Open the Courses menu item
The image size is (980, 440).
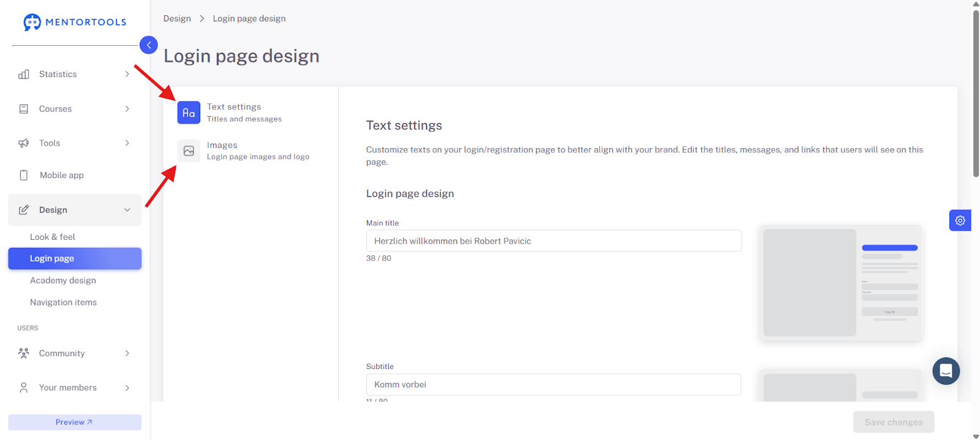75,109
